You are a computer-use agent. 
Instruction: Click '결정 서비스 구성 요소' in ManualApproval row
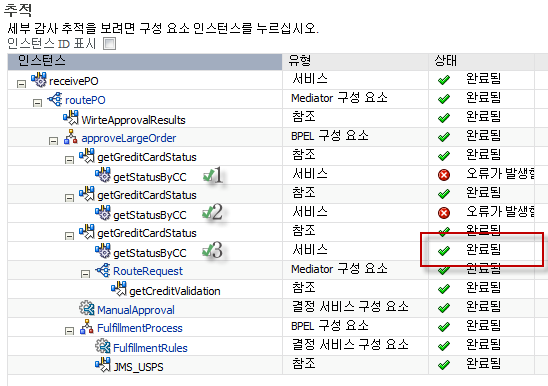pos(350,307)
